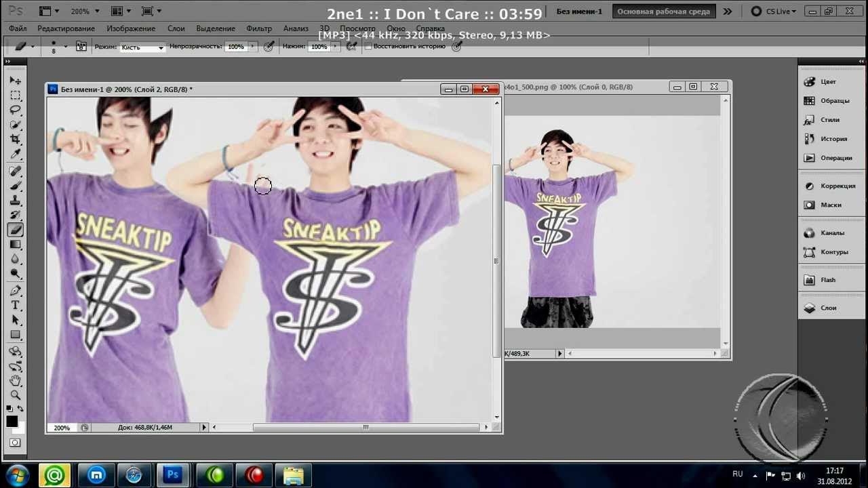This screenshot has height=488, width=868.
Task: Select the Eyedropper tool
Action: pyautogui.click(x=15, y=155)
